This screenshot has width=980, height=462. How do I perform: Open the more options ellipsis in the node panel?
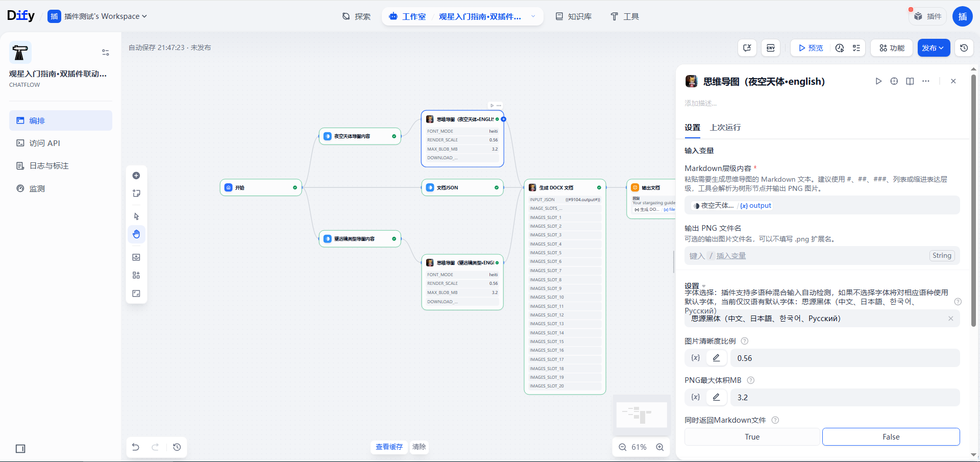[x=926, y=81]
